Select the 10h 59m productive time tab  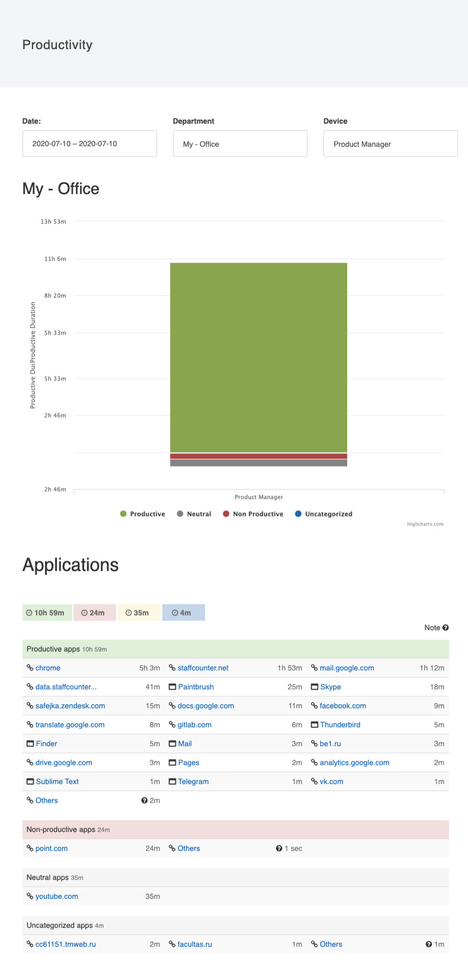click(x=47, y=612)
